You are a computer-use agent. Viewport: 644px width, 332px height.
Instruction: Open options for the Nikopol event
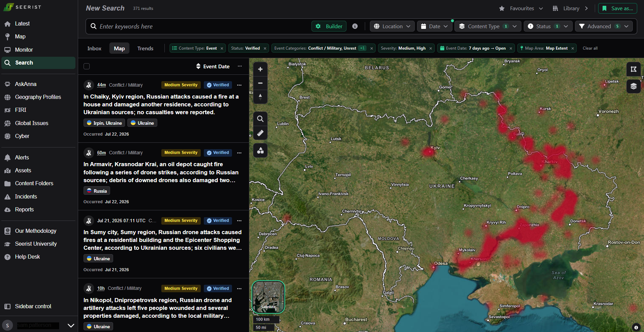click(x=239, y=289)
